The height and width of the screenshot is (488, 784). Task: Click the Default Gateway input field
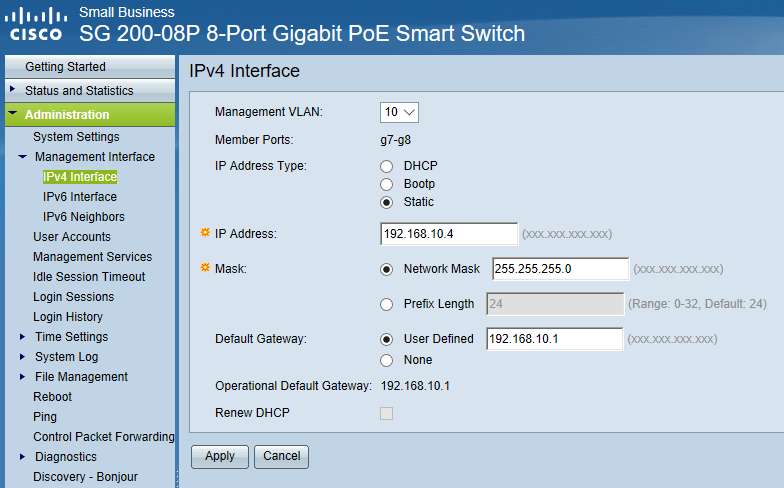pyautogui.click(x=554, y=339)
